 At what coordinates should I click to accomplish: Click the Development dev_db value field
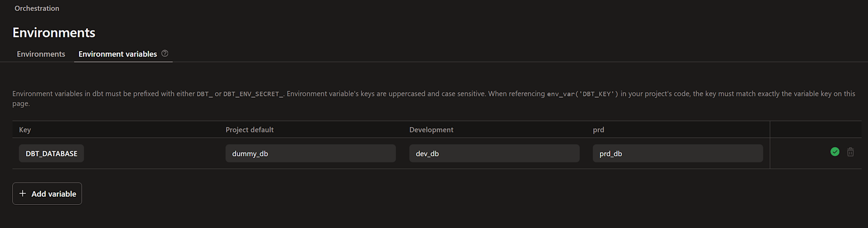494,153
